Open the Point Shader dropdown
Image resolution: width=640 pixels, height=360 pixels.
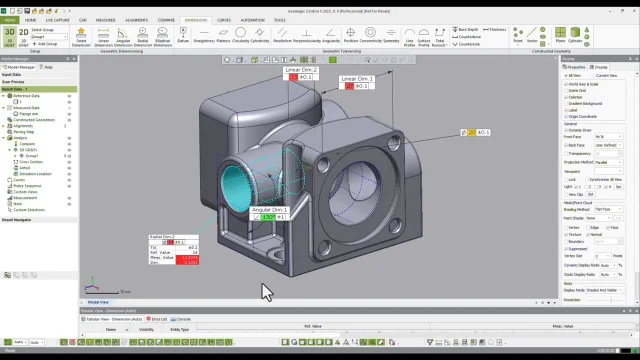598,218
